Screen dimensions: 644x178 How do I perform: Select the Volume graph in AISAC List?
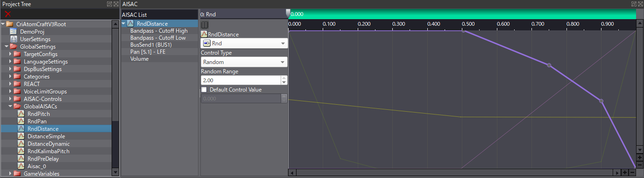(x=139, y=59)
